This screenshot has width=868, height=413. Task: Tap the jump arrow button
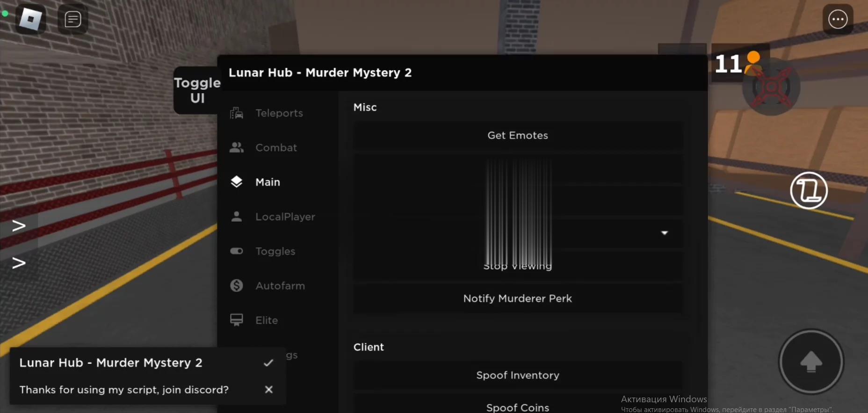(x=811, y=362)
